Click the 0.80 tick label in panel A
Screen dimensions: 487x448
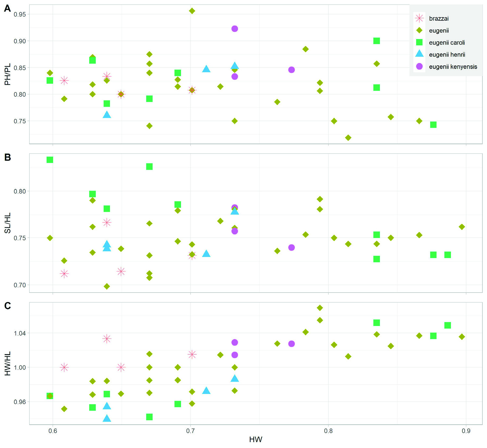point(20,94)
